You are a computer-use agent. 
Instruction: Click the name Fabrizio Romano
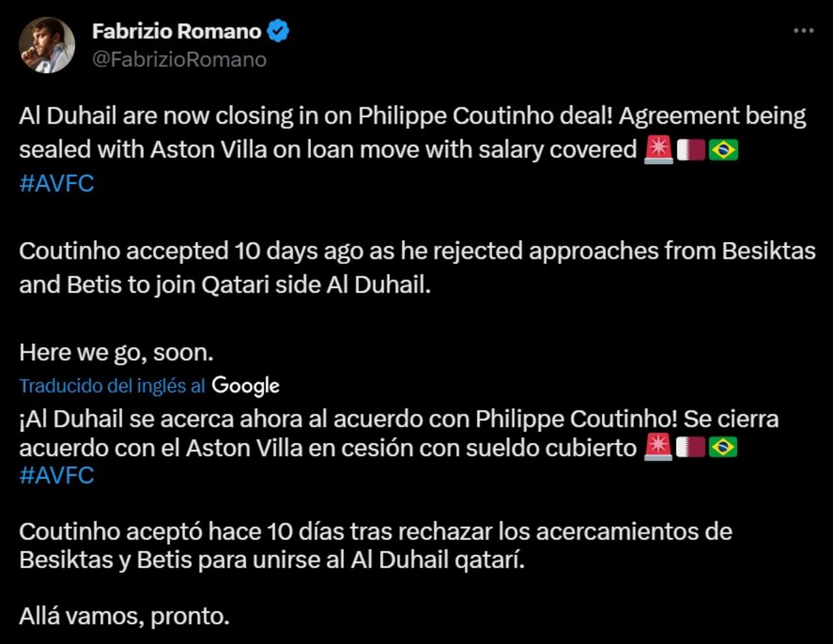180,31
